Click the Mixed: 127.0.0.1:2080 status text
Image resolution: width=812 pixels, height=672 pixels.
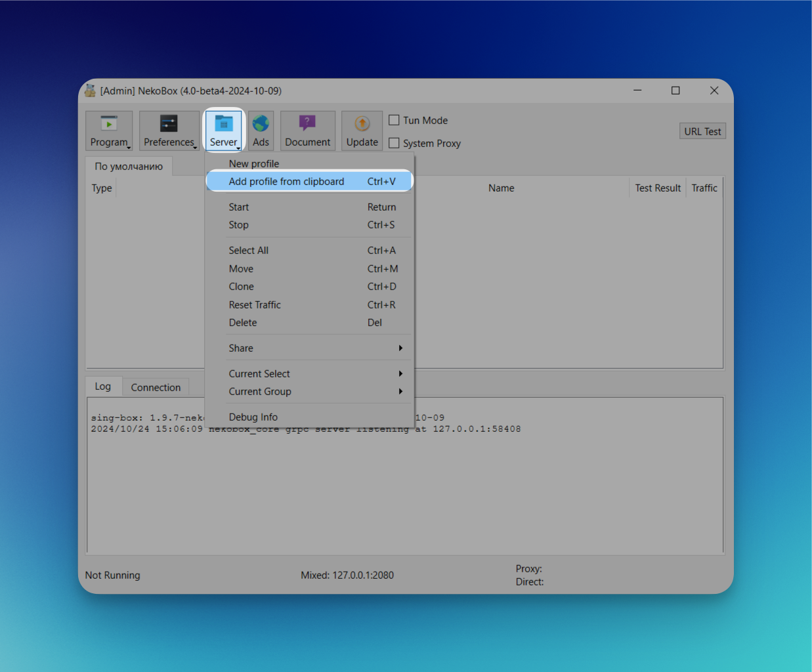tap(347, 576)
